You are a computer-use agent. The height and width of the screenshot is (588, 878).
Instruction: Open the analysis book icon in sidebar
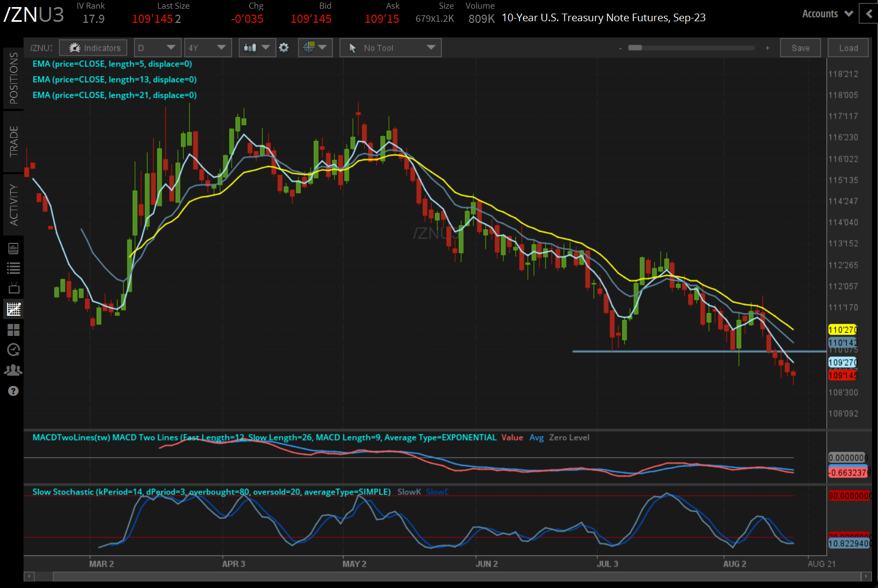click(x=14, y=249)
